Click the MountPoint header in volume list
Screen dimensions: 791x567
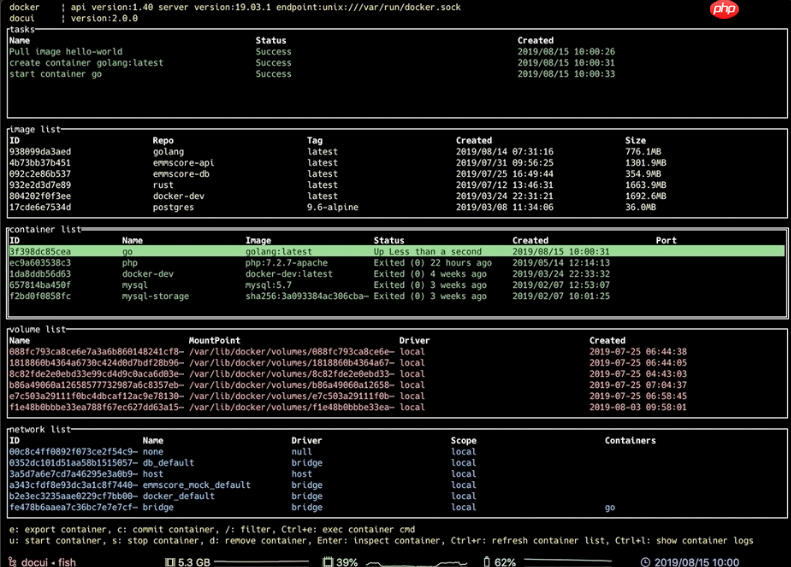[214, 341]
